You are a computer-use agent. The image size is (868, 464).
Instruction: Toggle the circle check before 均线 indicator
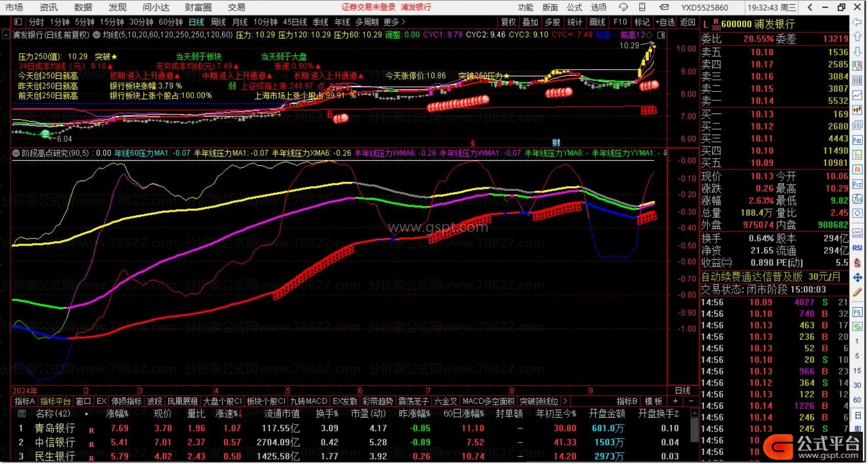[x=96, y=35]
